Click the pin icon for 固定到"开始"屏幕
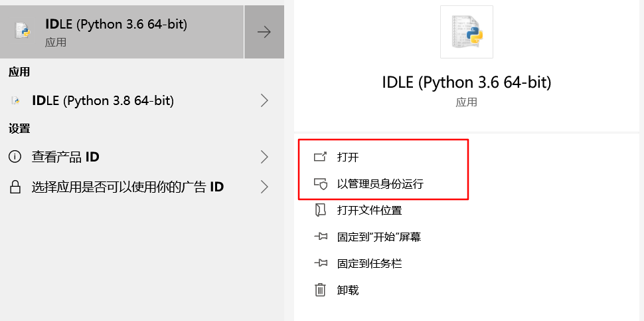644x321 pixels. (x=321, y=237)
